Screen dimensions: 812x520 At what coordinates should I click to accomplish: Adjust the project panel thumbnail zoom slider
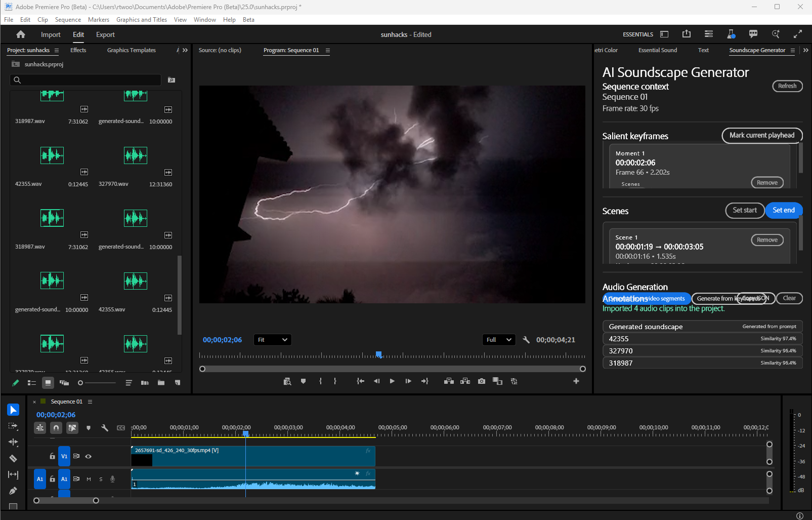pyautogui.click(x=81, y=383)
